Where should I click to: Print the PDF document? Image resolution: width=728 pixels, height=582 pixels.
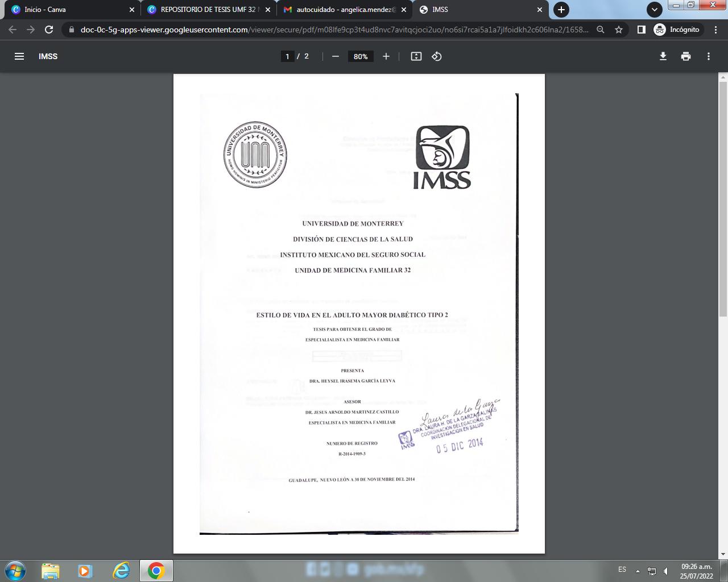tap(686, 56)
